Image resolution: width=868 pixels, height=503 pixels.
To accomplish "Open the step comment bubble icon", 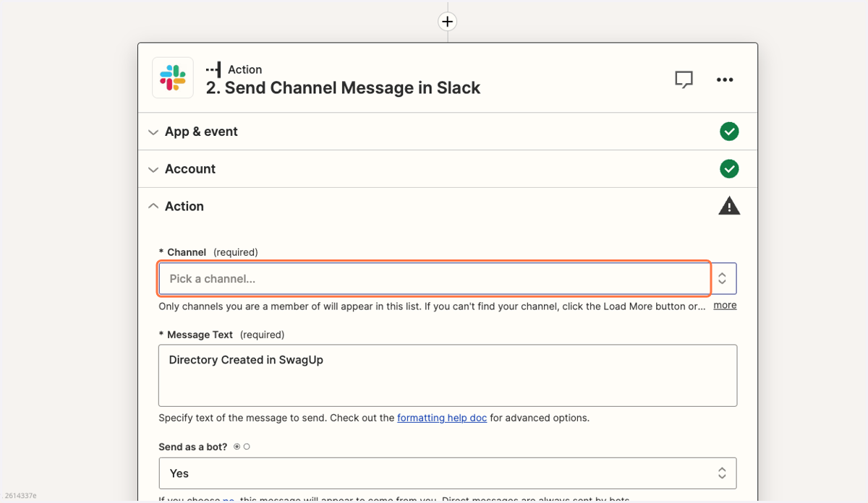I will pos(684,79).
